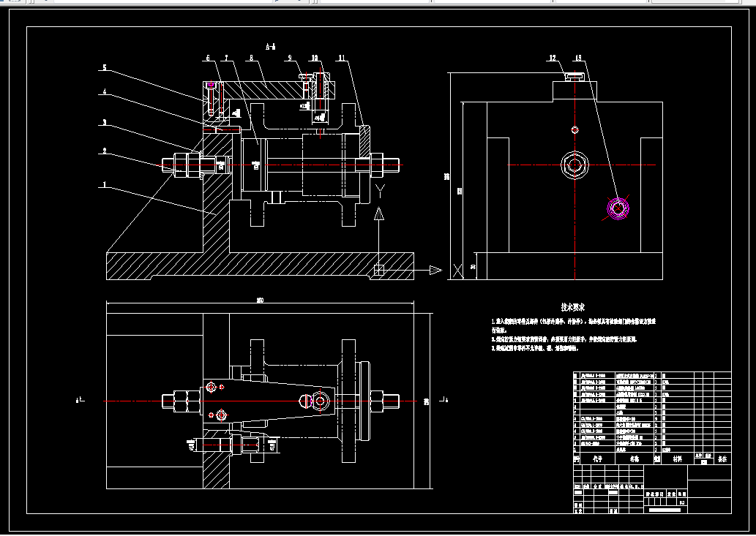Click part balloon number 3

click(105, 122)
